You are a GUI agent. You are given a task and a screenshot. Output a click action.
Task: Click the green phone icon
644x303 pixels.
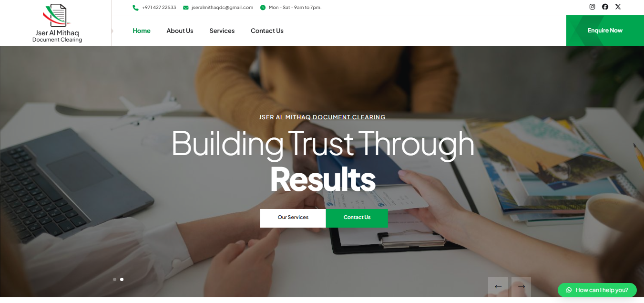coord(135,8)
